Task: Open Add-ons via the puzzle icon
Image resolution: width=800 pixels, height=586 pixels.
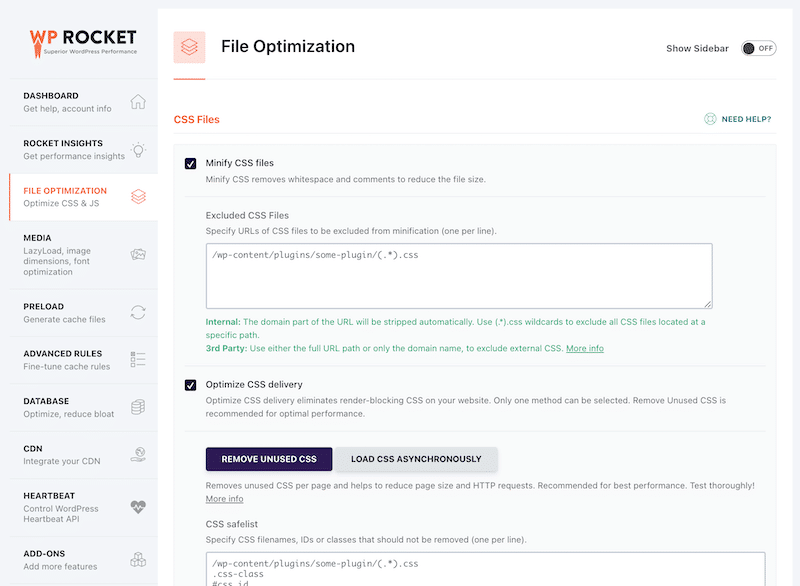Action: [x=137, y=559]
